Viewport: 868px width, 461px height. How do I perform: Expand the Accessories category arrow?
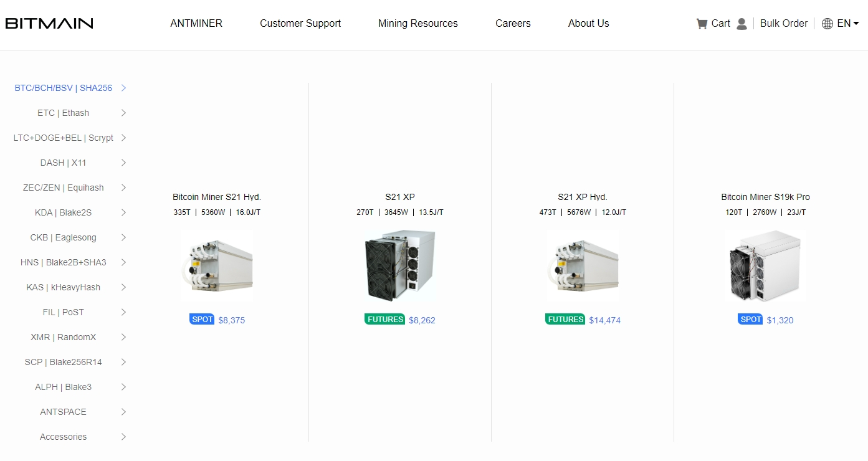point(123,437)
